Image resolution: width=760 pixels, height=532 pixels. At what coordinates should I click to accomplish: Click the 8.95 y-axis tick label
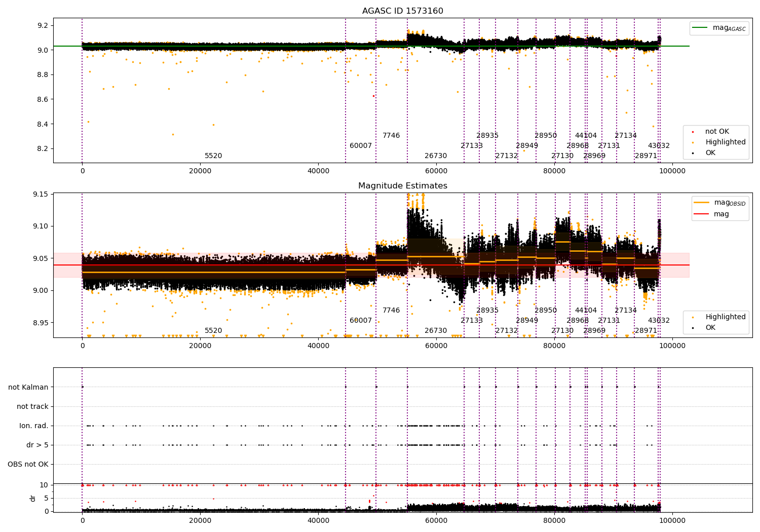42,323
